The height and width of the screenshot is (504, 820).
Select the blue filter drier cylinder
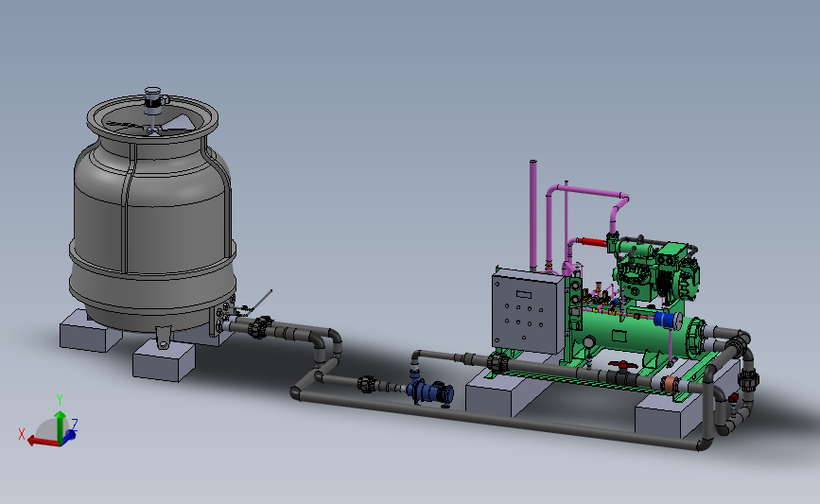point(668,320)
